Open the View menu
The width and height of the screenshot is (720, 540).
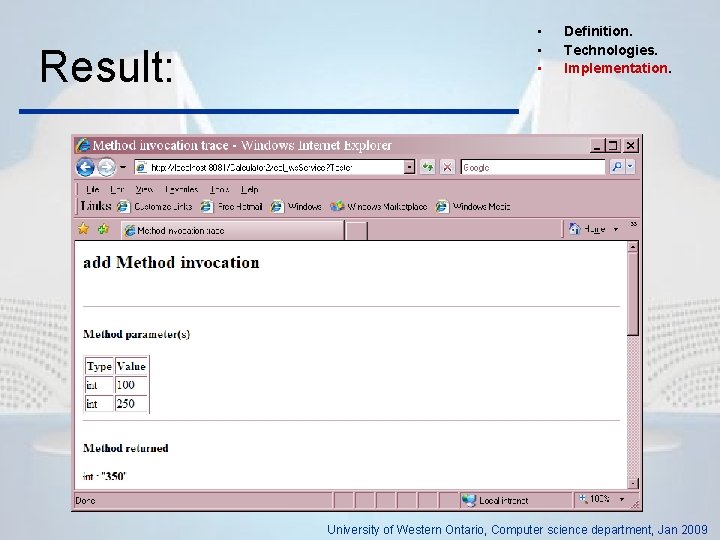coord(144,189)
